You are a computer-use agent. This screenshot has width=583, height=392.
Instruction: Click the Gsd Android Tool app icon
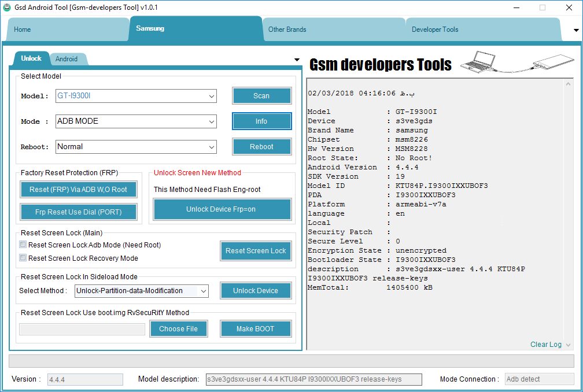click(7, 7)
